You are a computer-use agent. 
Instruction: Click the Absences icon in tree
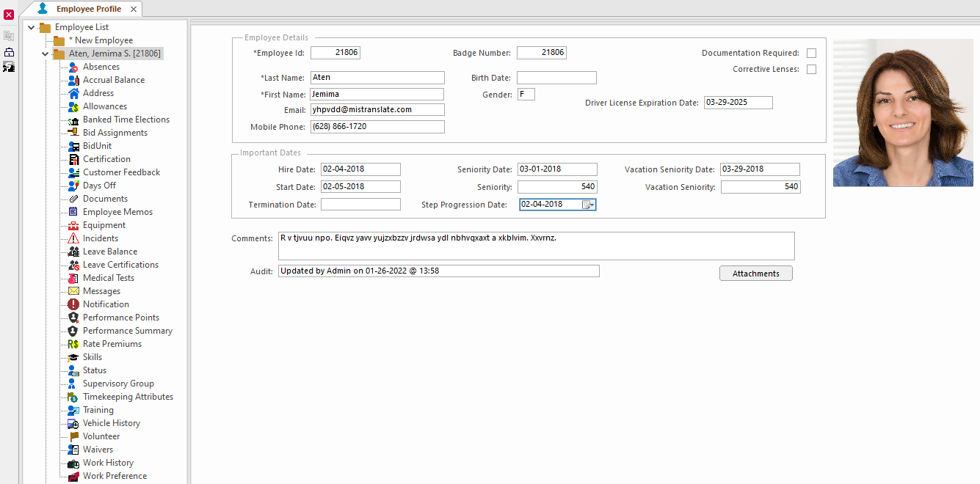tap(73, 67)
